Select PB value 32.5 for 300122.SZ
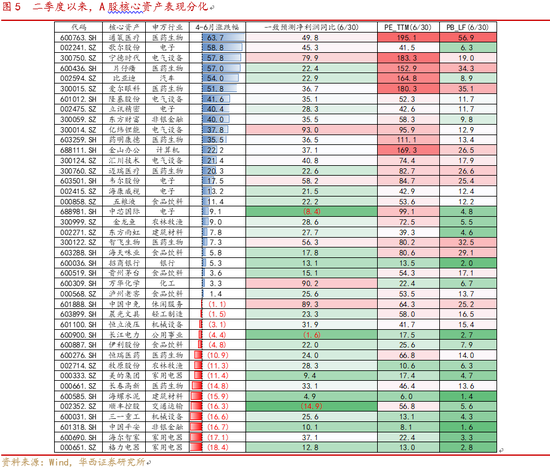550x468 pixels. point(468,242)
